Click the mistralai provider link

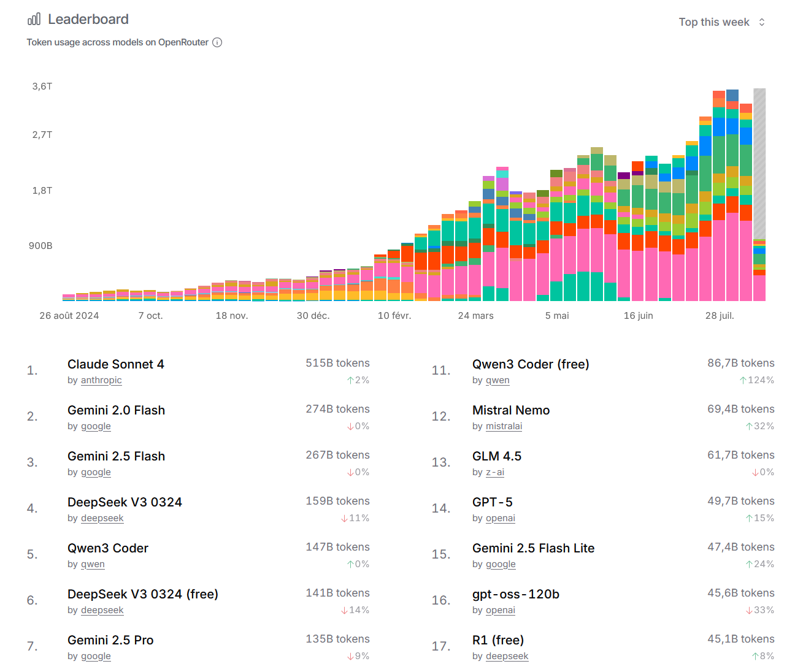click(504, 426)
